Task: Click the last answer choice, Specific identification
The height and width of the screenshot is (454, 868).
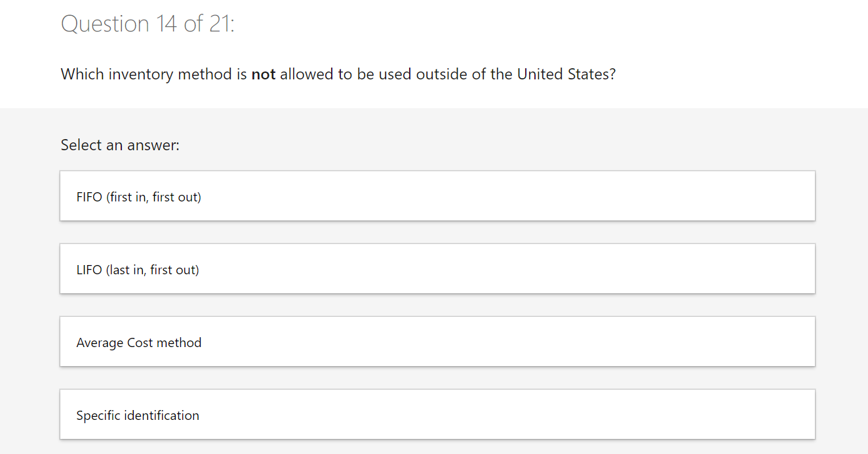Action: [437, 414]
